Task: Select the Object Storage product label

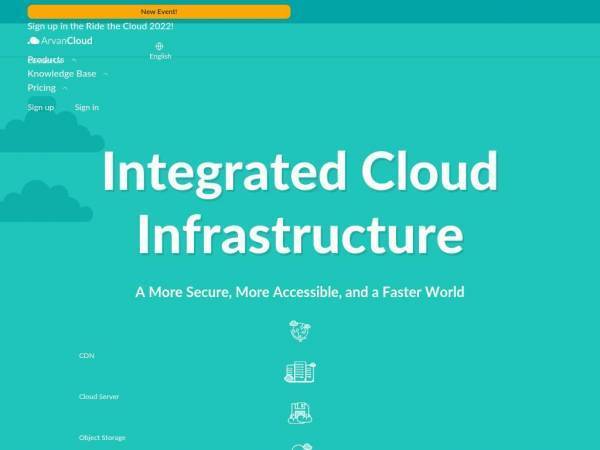Action: coord(102,438)
